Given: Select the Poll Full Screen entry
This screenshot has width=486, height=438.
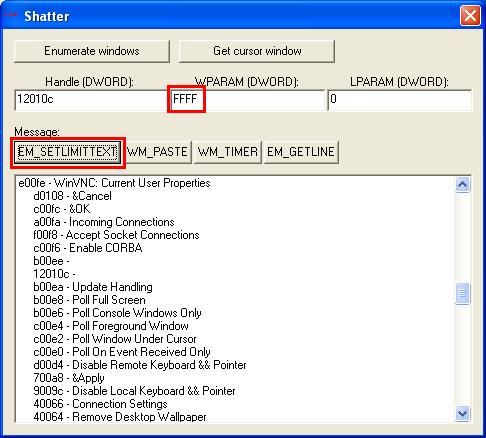Looking at the screenshot, I should click(89, 300).
